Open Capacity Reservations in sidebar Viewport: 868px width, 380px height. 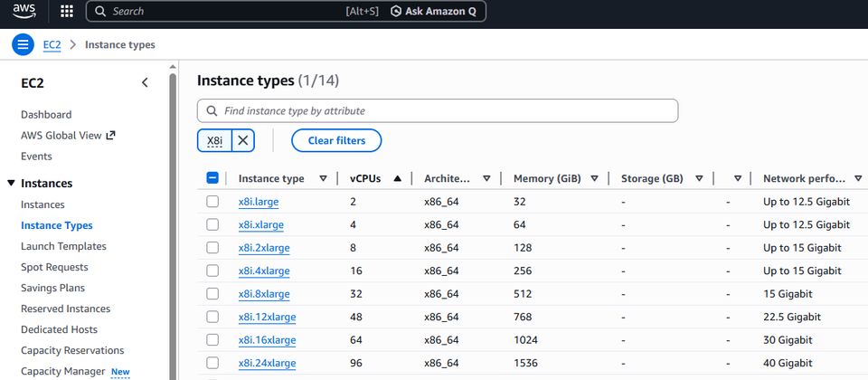tap(72, 351)
